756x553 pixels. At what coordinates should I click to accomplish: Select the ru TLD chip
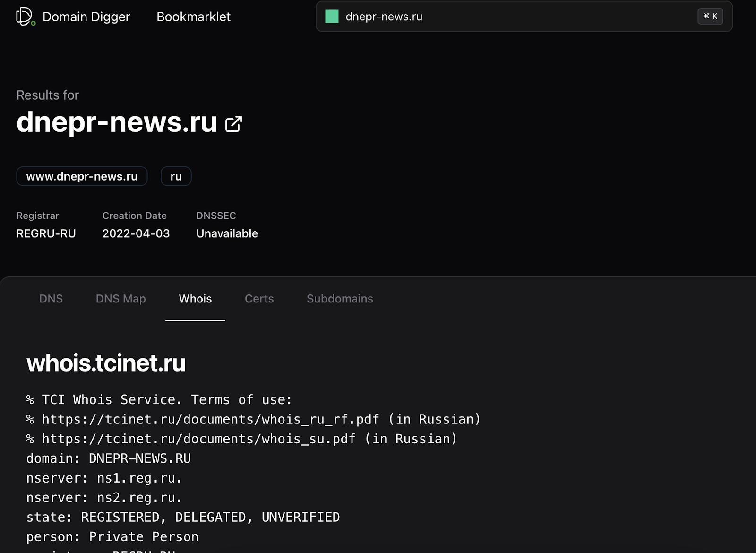[x=176, y=176]
